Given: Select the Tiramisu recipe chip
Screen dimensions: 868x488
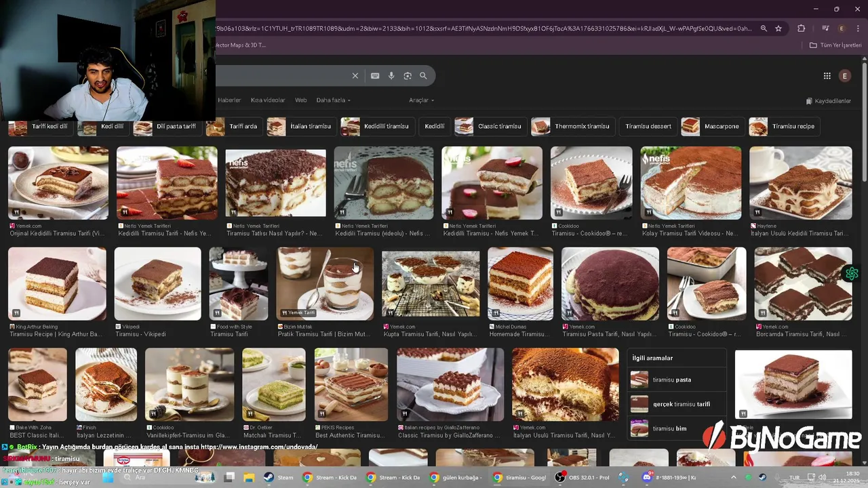Looking at the screenshot, I should coord(785,127).
